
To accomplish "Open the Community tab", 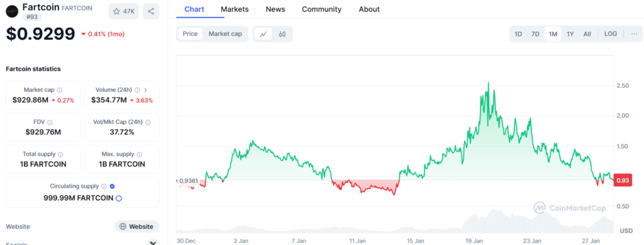I will pyautogui.click(x=321, y=9).
